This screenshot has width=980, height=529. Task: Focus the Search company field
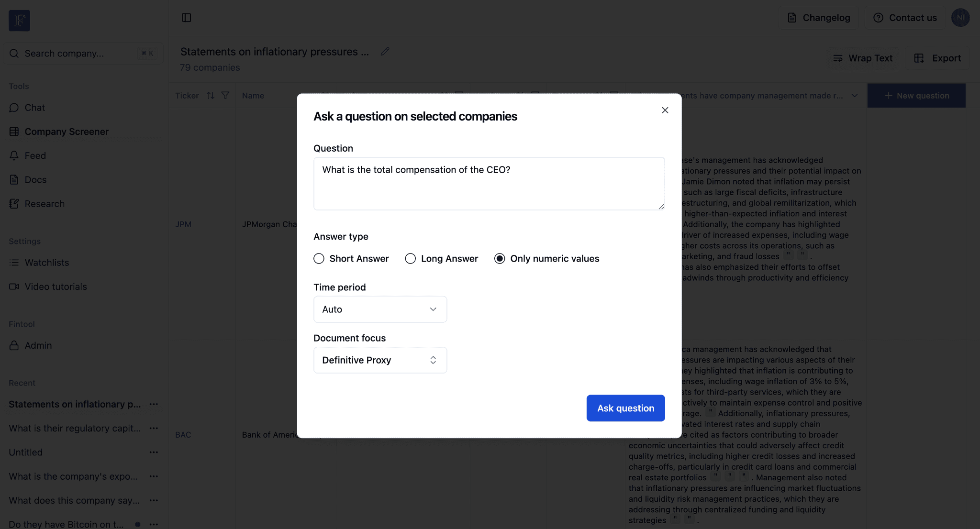83,54
